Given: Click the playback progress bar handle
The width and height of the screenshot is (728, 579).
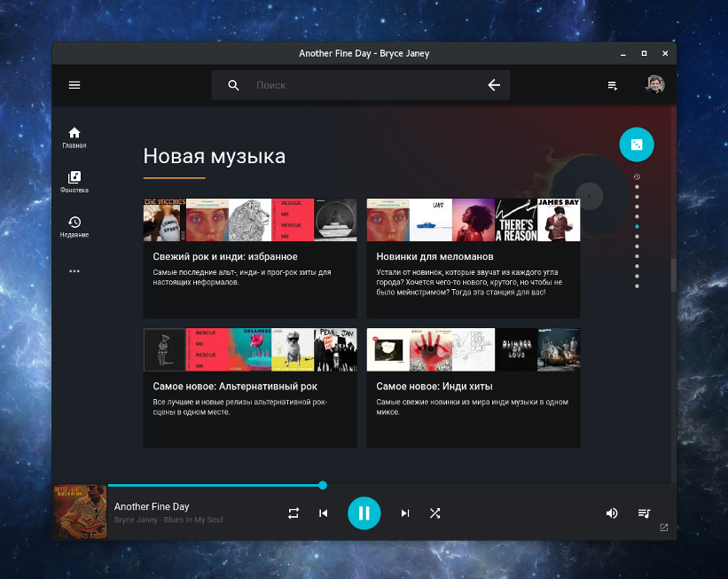Looking at the screenshot, I should point(323,485).
